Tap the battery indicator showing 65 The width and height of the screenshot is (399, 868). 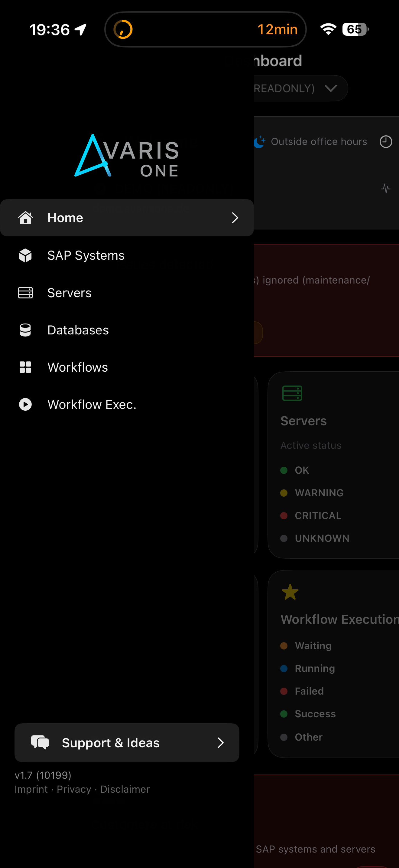[355, 29]
